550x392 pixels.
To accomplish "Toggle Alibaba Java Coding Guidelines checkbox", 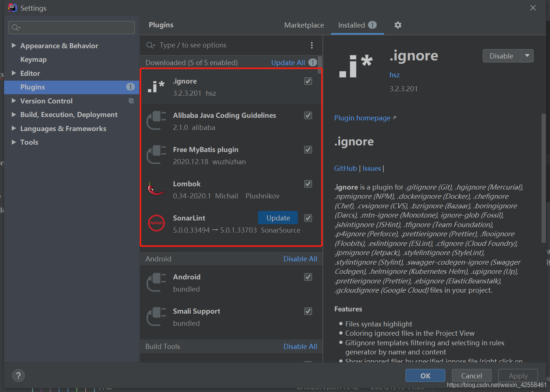I will (308, 115).
